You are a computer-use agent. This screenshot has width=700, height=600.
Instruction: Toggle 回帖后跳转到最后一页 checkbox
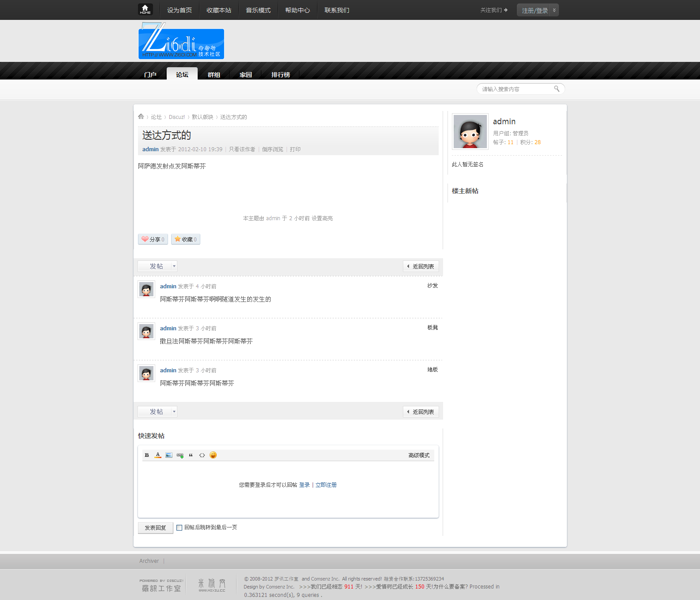click(x=179, y=527)
